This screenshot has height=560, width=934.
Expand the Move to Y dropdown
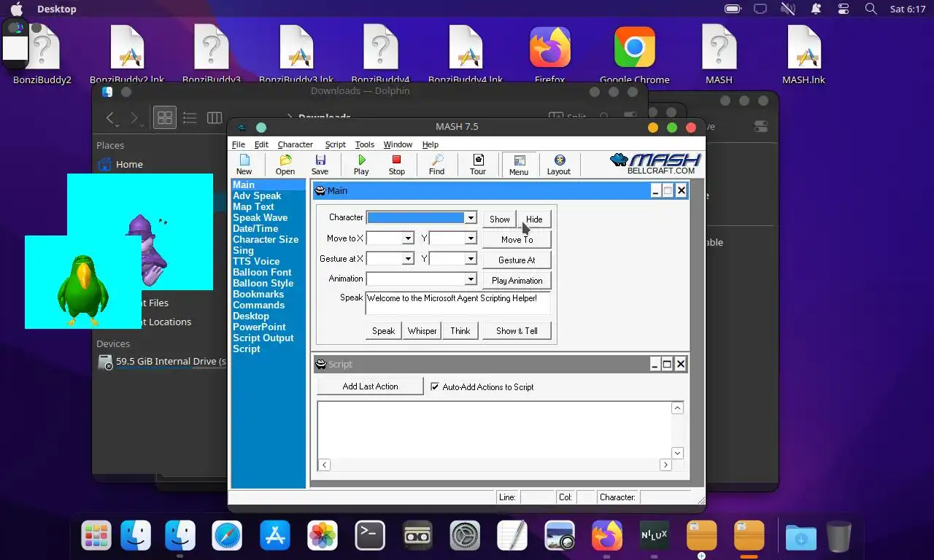click(x=471, y=238)
